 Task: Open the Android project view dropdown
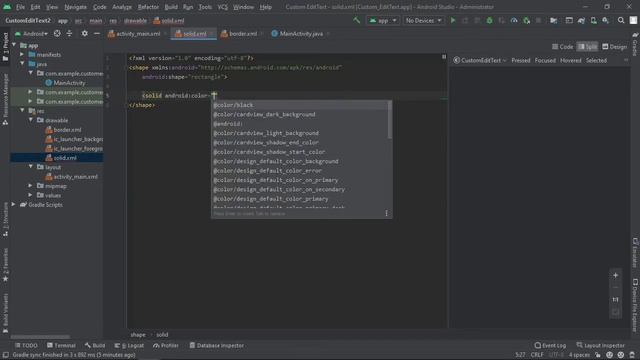click(32, 33)
